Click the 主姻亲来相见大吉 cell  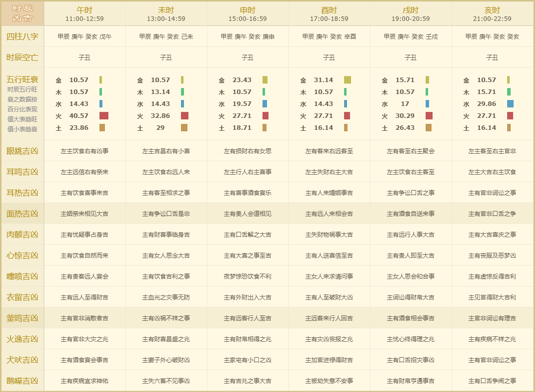[x=85, y=214]
